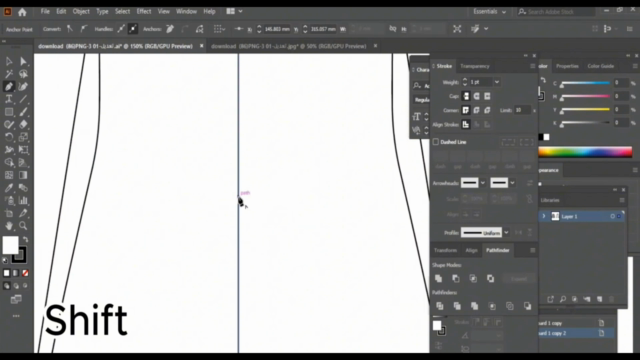Viewport: 640px width, 360px height.
Task: Activate the Type tool
Action: point(9,99)
